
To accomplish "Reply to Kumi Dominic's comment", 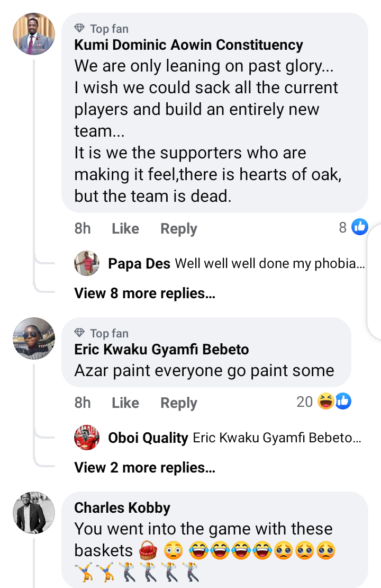I will coord(179,229).
